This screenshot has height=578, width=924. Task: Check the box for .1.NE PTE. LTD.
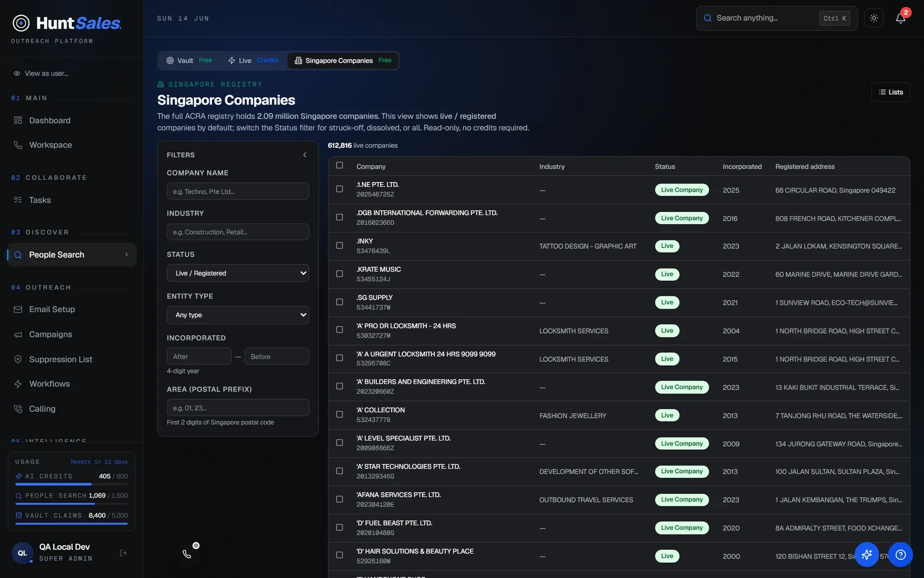pyautogui.click(x=339, y=189)
